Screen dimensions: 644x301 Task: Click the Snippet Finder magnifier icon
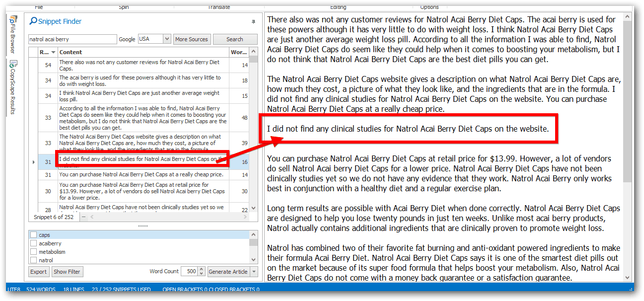coord(33,21)
